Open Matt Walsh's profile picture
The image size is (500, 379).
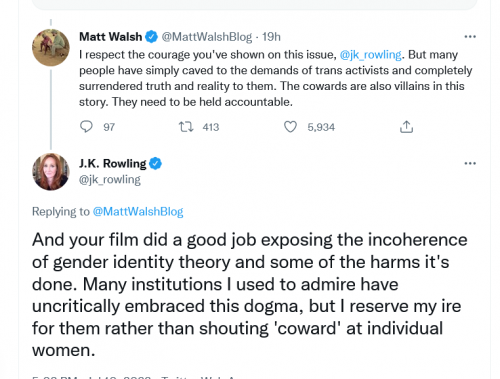51,47
